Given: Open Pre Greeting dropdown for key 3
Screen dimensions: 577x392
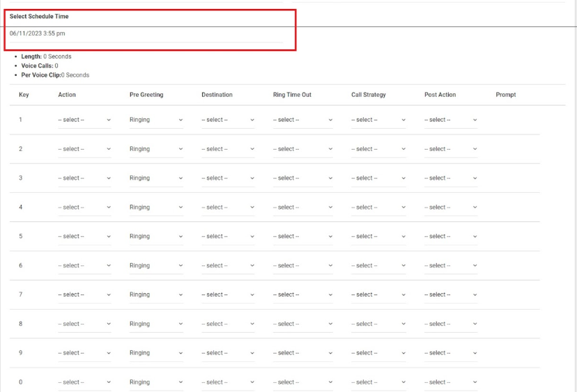Looking at the screenshot, I should pyautogui.click(x=156, y=178).
